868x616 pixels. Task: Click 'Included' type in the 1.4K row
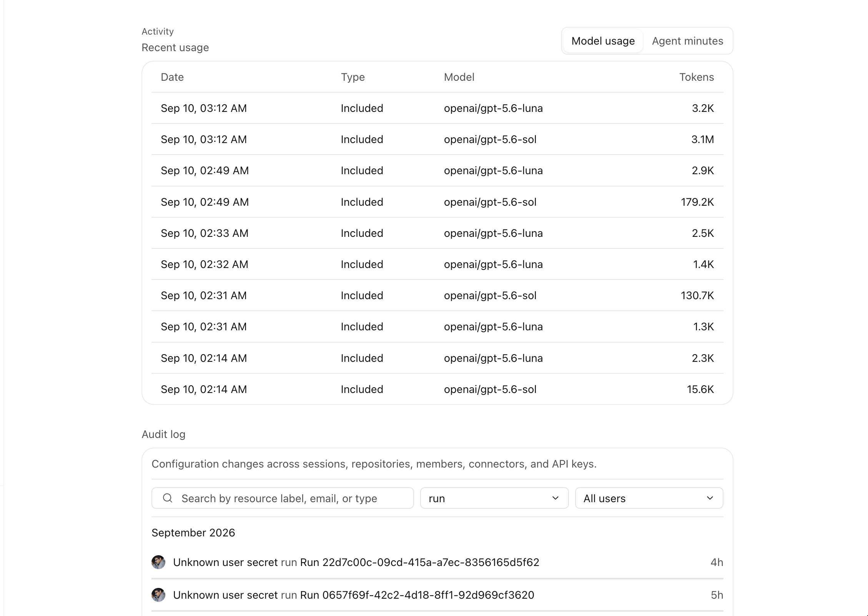pos(362,264)
